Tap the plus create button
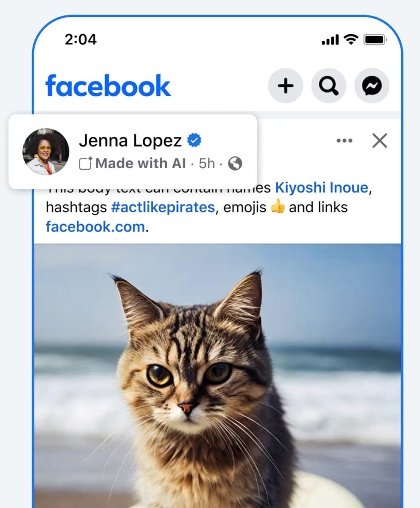Screen dimensions: 420x508 click(x=285, y=86)
